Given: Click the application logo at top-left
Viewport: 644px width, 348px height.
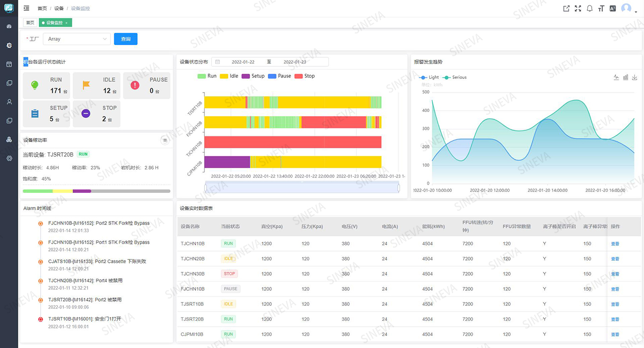Looking at the screenshot, I should (9, 8).
